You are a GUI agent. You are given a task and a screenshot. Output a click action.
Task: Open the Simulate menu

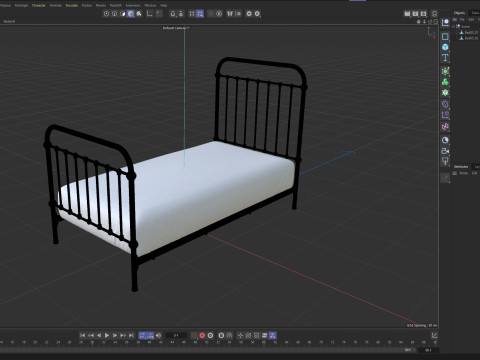pyautogui.click(x=72, y=5)
